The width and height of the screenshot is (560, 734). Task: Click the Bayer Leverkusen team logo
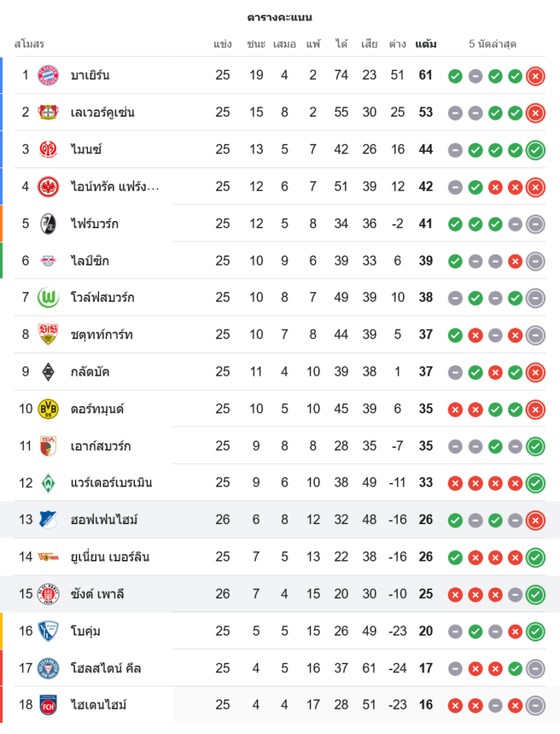(x=48, y=112)
